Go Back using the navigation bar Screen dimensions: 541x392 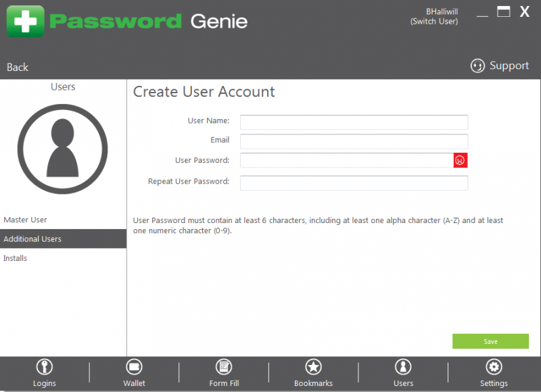(17, 67)
